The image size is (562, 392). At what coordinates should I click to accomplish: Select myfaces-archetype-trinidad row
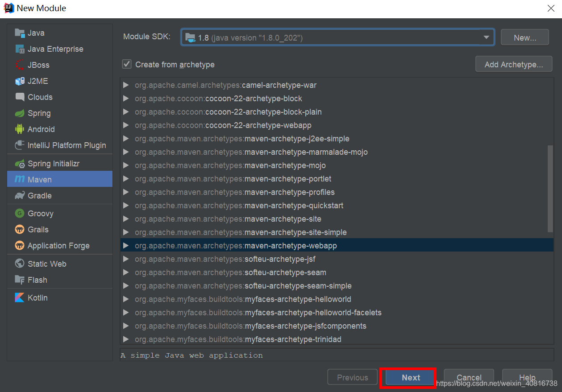(337, 339)
